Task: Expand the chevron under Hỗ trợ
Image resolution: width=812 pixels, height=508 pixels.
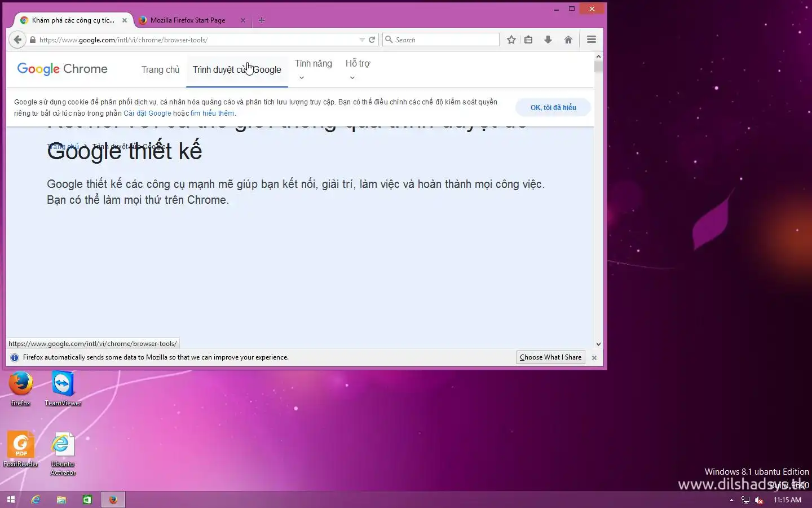Action: coord(352,78)
